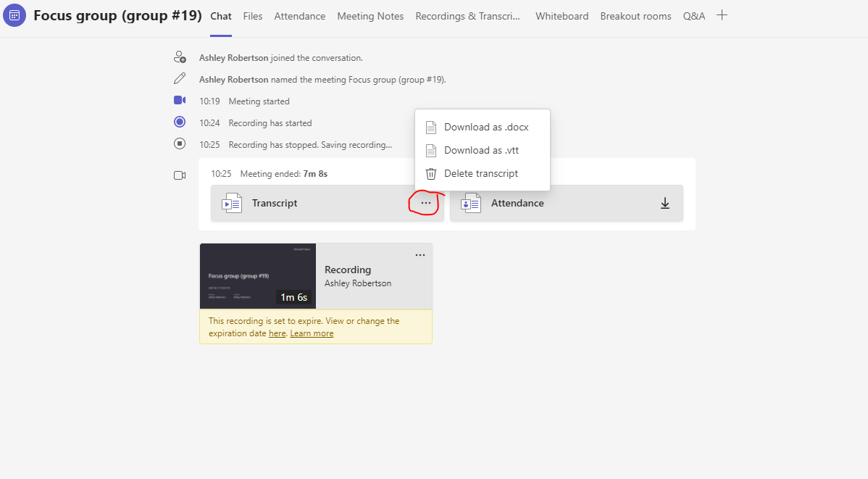The width and height of the screenshot is (868, 479).
Task: Open the Learn more link
Action: [312, 333]
